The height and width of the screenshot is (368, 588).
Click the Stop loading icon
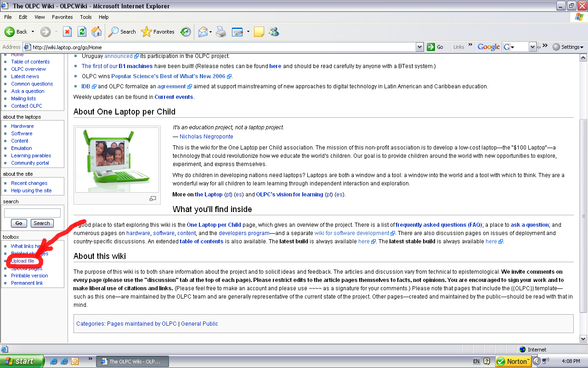(x=67, y=32)
